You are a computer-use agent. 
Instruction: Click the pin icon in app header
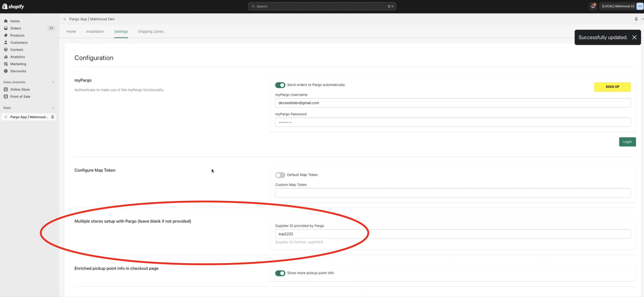click(x=636, y=19)
